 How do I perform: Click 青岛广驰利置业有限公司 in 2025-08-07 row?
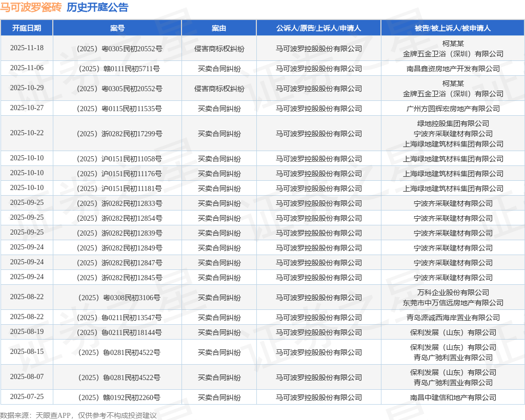coord(453,383)
